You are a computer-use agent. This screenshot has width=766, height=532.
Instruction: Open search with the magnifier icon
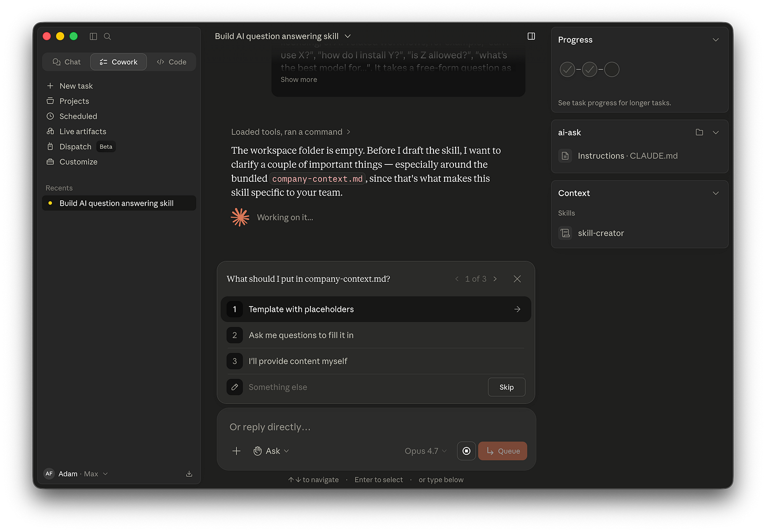(x=107, y=36)
